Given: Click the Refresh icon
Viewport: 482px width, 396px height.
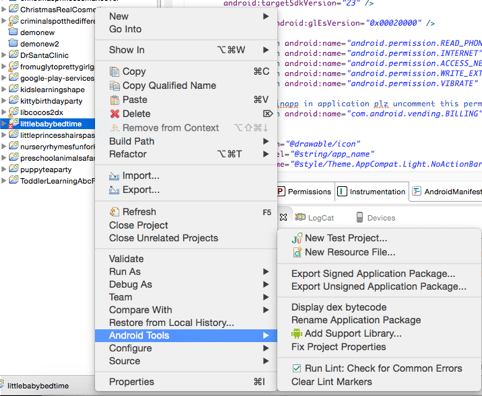Looking at the screenshot, I should (114, 212).
